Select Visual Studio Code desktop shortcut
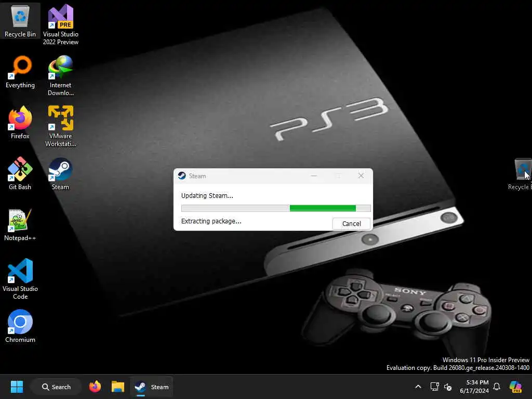Viewport: 532px width, 399px height. (x=20, y=279)
